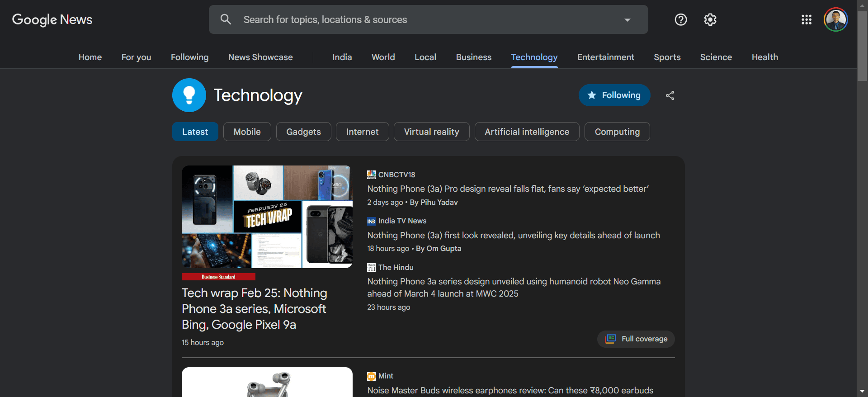Open Settings gear icon

710,19
